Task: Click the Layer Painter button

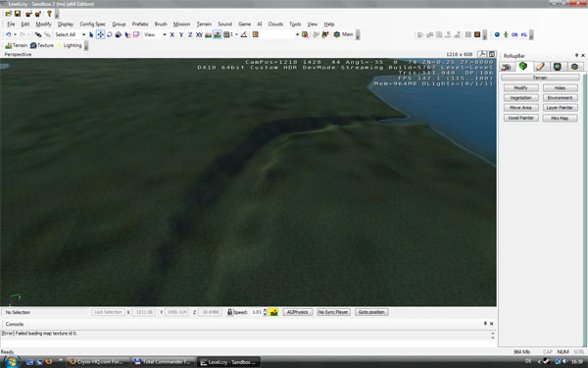Action: coord(560,108)
